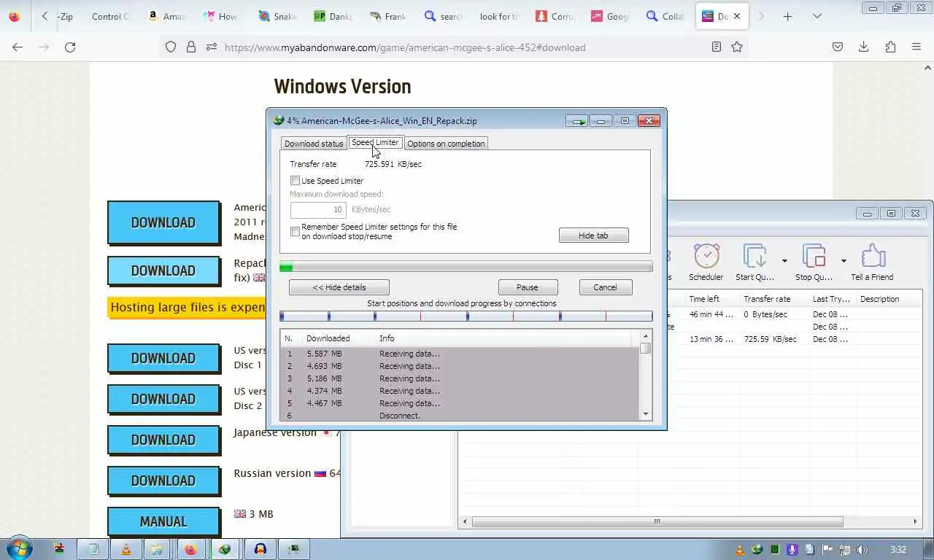Click the green download progress bar
Image resolution: width=934 pixels, height=560 pixels.
[x=466, y=267]
